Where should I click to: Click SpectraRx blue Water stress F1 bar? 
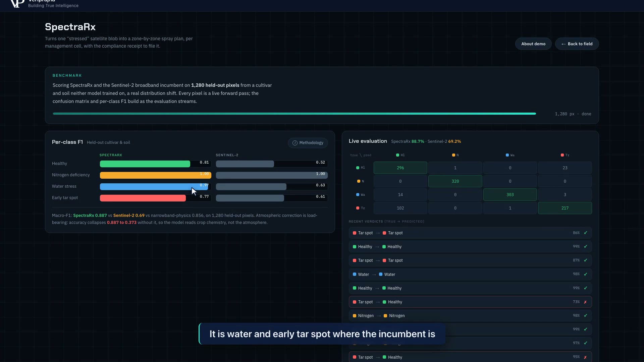154,187
